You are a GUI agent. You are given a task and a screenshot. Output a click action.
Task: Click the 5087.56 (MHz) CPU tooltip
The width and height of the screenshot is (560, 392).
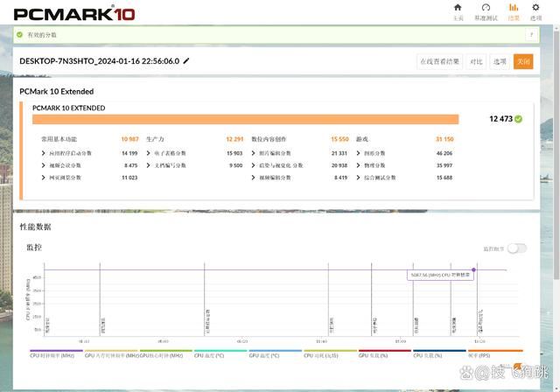tap(440, 276)
